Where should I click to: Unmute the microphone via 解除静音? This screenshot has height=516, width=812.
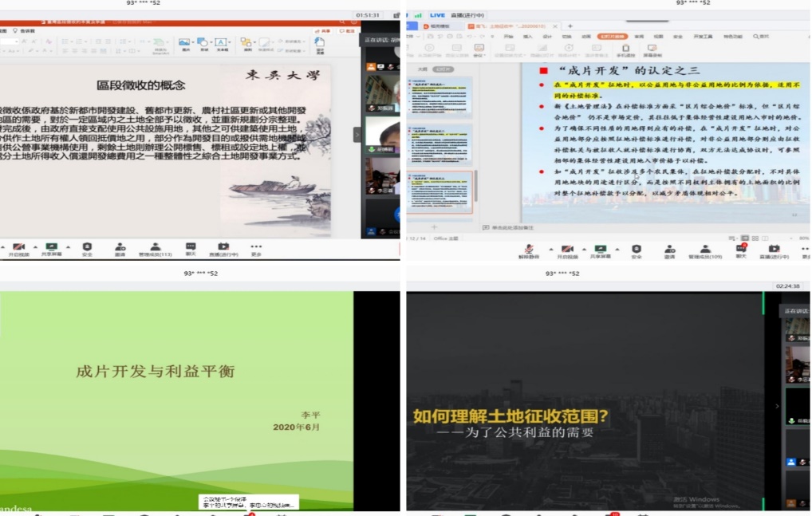pyautogui.click(x=529, y=250)
